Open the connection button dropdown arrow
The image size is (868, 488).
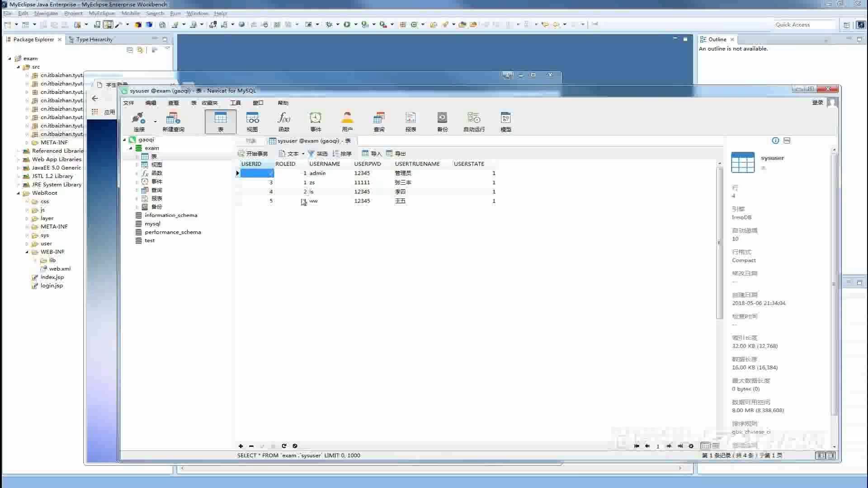click(155, 121)
